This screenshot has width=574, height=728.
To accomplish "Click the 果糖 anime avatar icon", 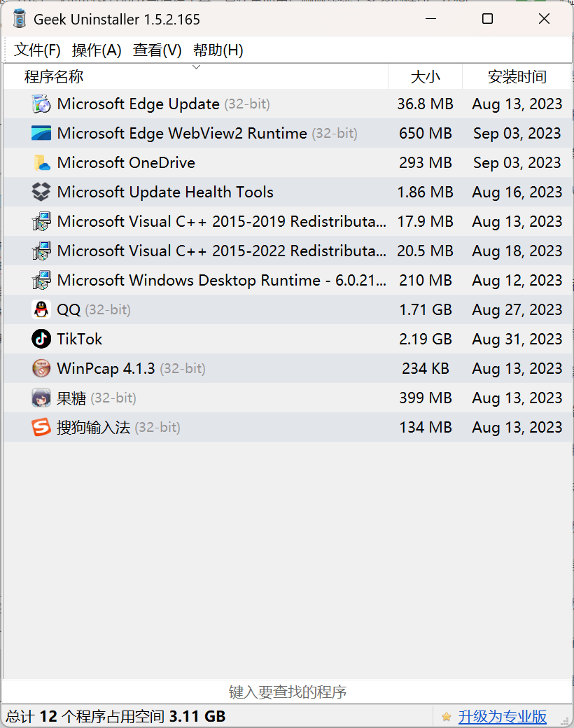I will point(41,398).
